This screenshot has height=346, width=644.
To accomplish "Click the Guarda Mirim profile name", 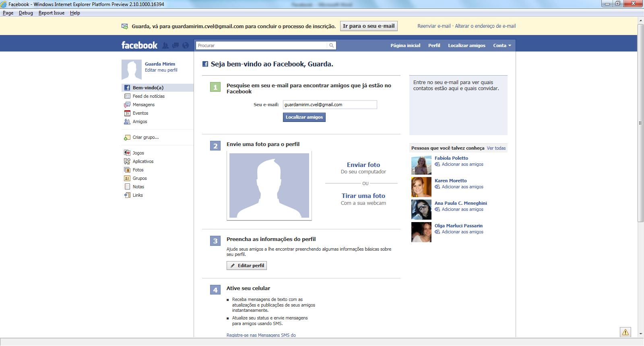I will coord(160,64).
